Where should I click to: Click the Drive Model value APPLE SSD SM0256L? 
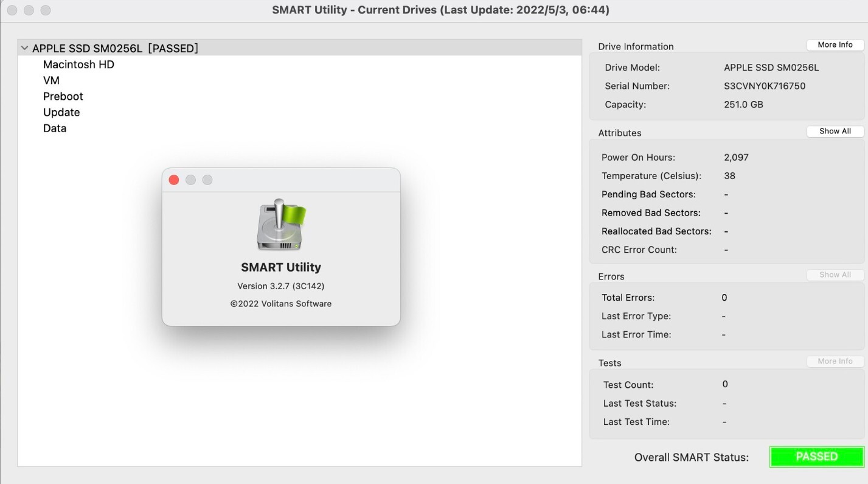[771, 68]
